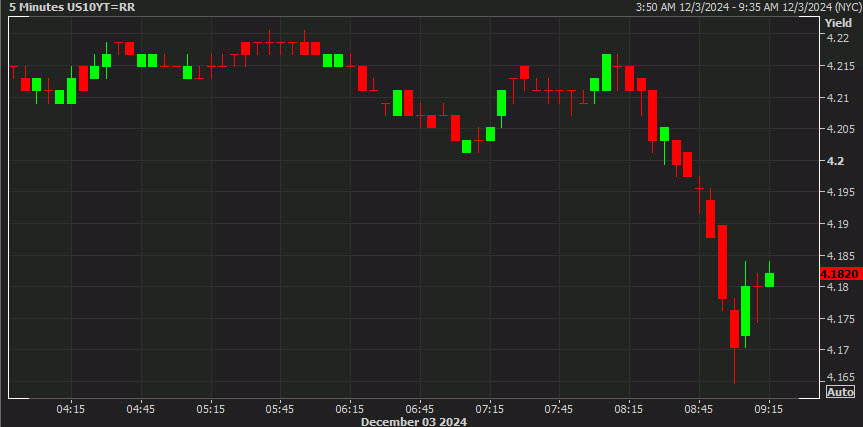Screen dimensions: 863x427
Task: Click the last green candle near 09:15
Action: (769, 280)
